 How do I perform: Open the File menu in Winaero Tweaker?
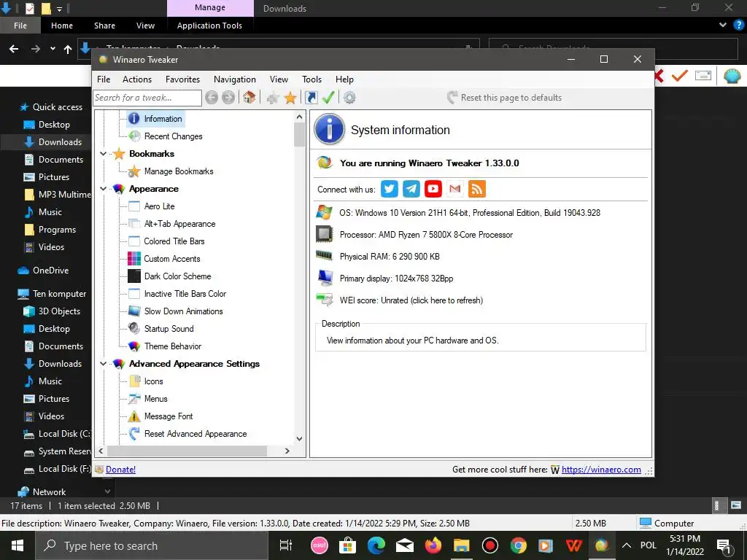[x=104, y=79]
